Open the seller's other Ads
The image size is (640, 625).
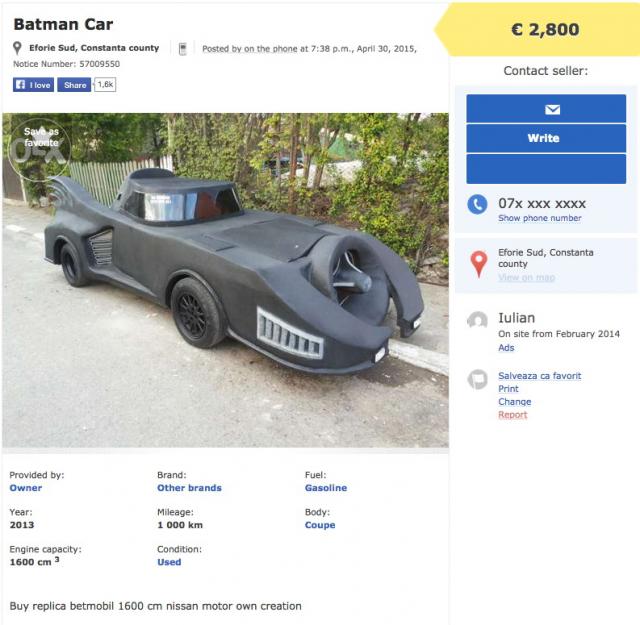506,348
